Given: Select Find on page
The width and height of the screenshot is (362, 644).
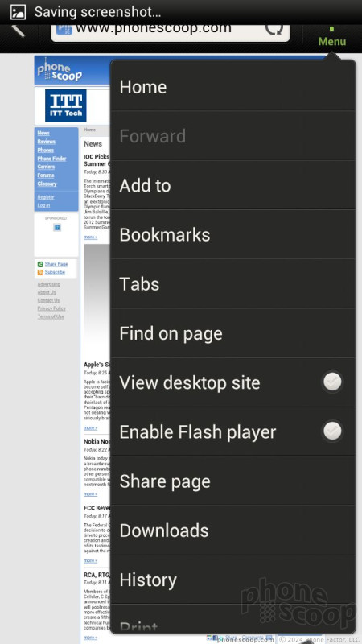Looking at the screenshot, I should tap(232, 333).
